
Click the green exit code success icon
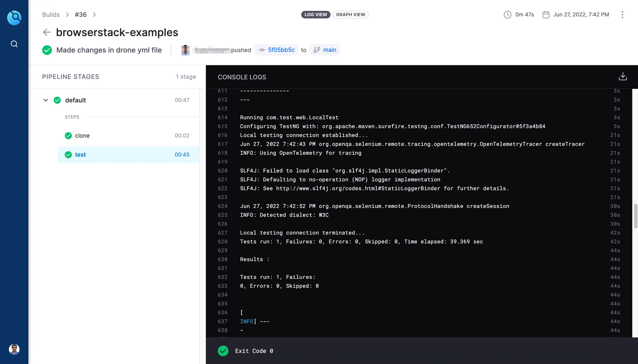pos(223,351)
